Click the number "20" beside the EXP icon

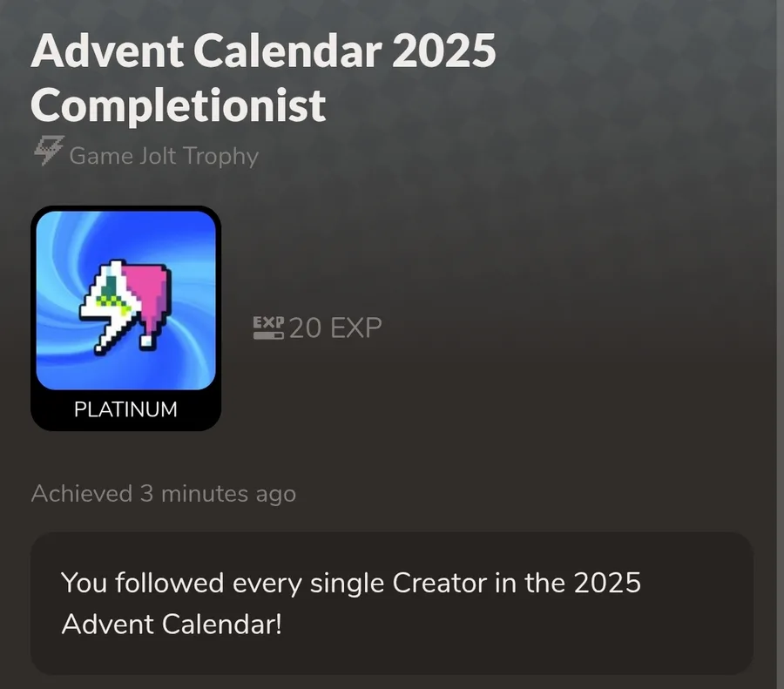pos(304,328)
